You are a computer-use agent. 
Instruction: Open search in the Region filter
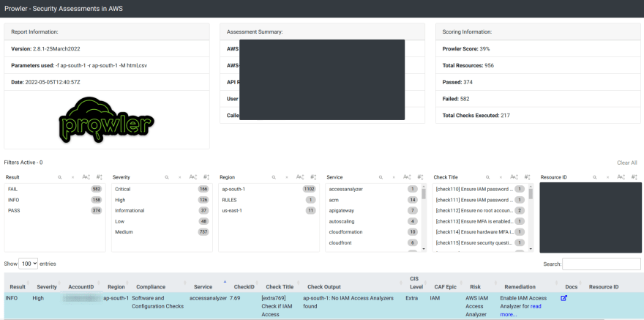point(274,177)
